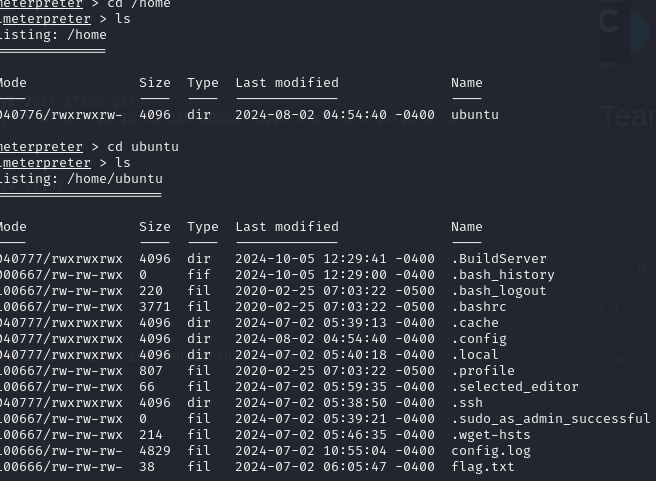Select the .sudo_as_admin_successful file name
The width and height of the screenshot is (656, 481).
point(551,419)
